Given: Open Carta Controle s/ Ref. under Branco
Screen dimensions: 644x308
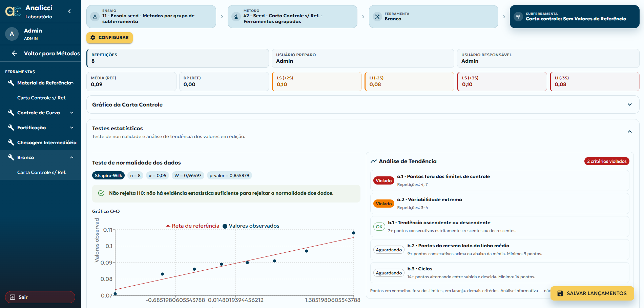Looking at the screenshot, I should 42,172.
